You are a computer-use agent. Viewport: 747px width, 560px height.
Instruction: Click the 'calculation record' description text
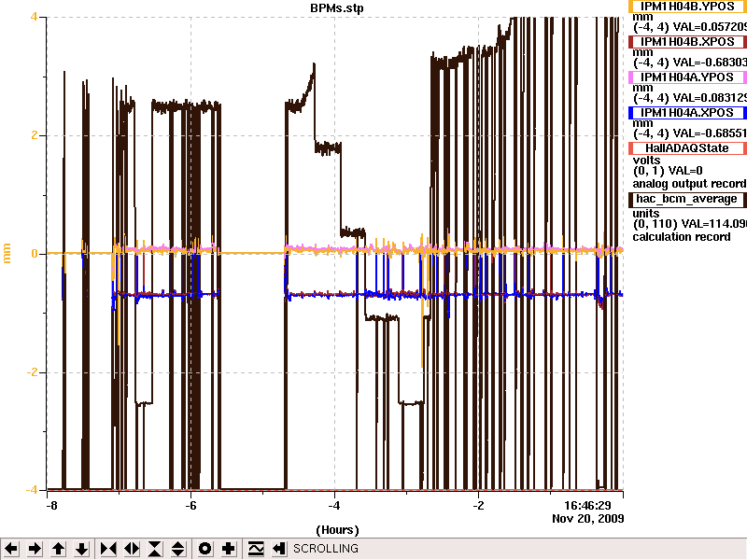682,237
